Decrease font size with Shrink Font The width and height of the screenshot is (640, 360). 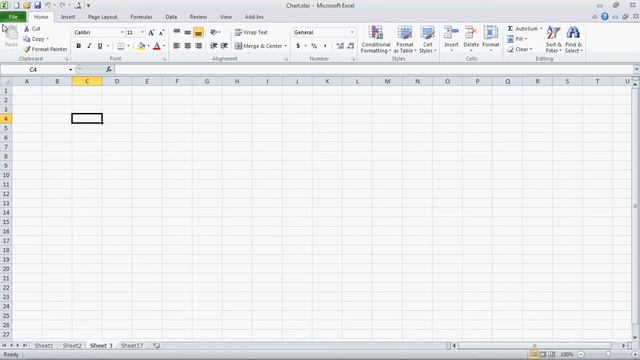tap(162, 32)
